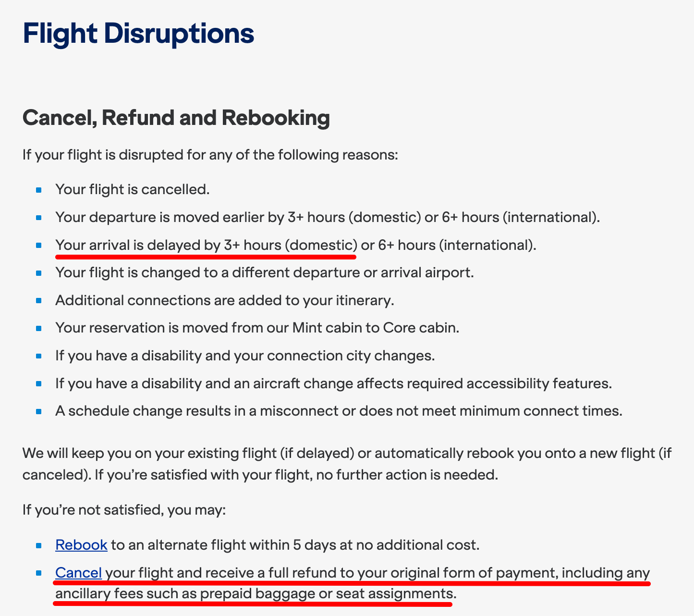Click the Cancel, Refund and Rebooking subheading

(x=176, y=118)
